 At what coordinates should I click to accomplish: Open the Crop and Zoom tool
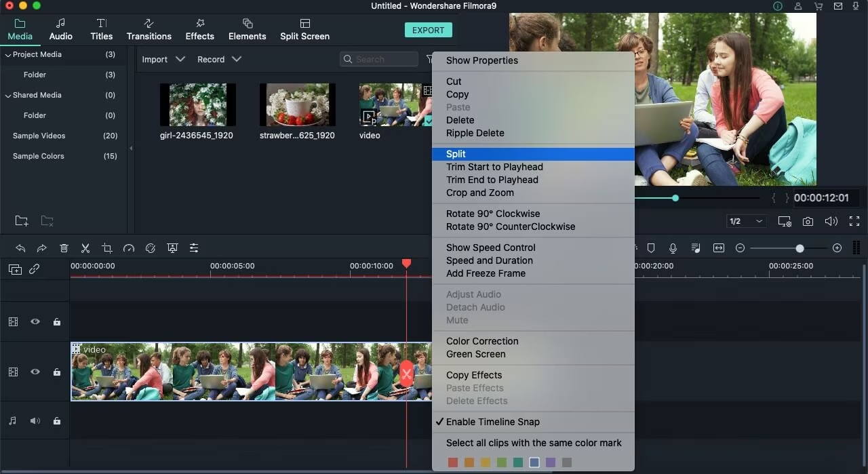[107, 248]
